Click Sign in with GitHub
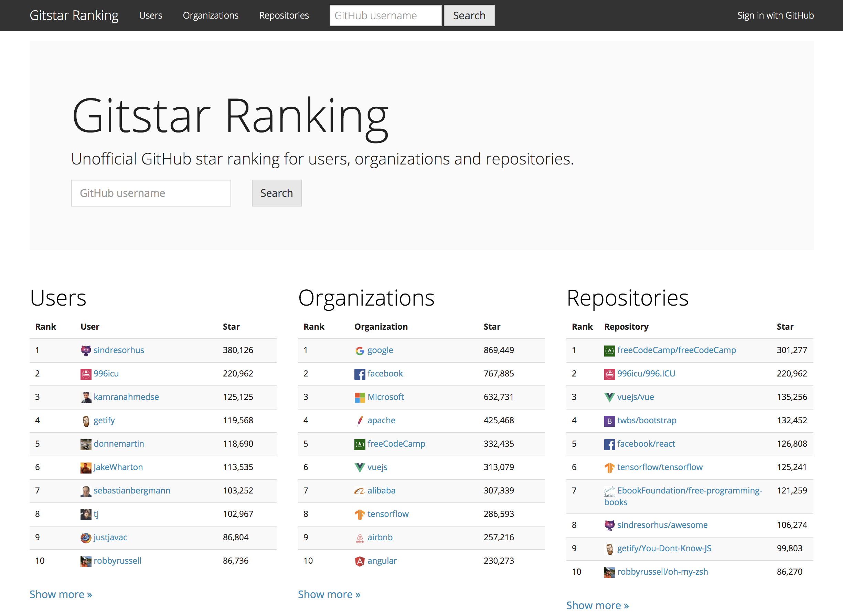 775,15
